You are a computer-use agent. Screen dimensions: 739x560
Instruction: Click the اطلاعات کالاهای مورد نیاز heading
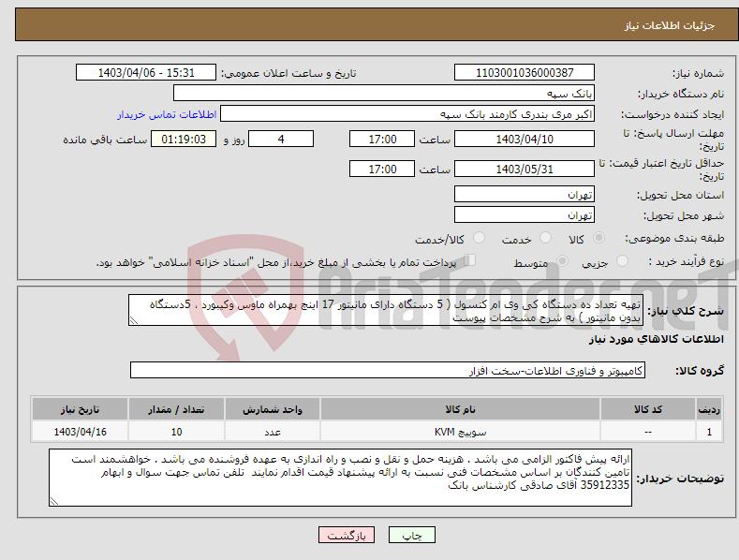[x=656, y=339]
